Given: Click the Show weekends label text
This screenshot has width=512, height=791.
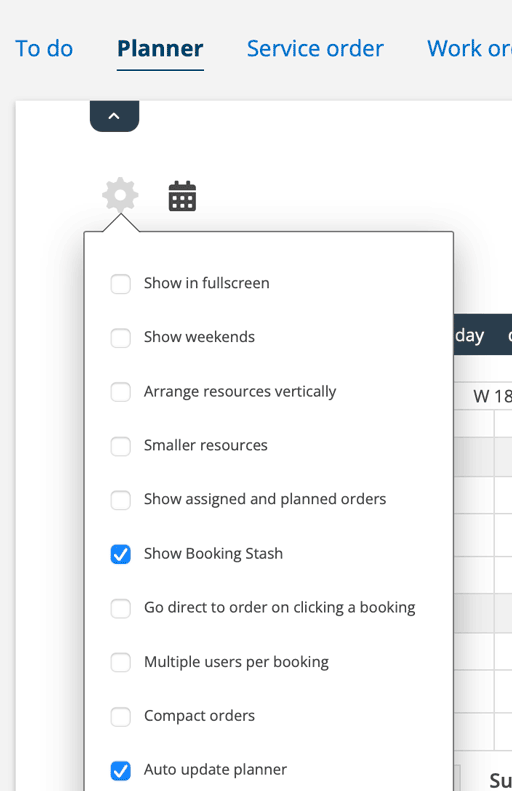Looking at the screenshot, I should 199,337.
